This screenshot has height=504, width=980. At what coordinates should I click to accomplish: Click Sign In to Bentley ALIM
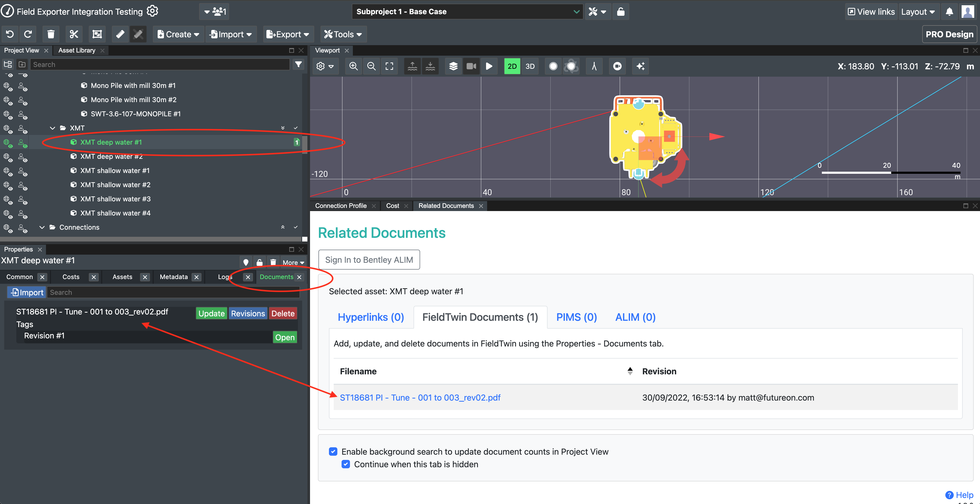click(369, 260)
